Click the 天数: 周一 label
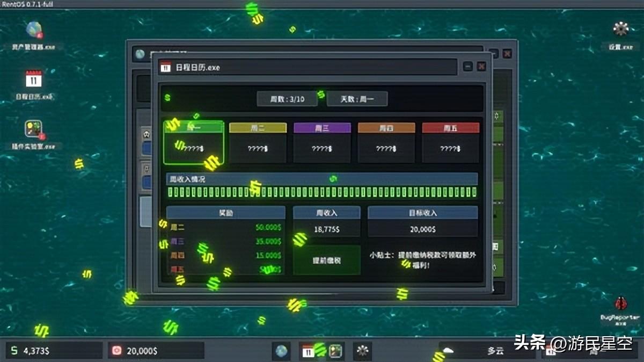This screenshot has height=362, width=644. 357,99
